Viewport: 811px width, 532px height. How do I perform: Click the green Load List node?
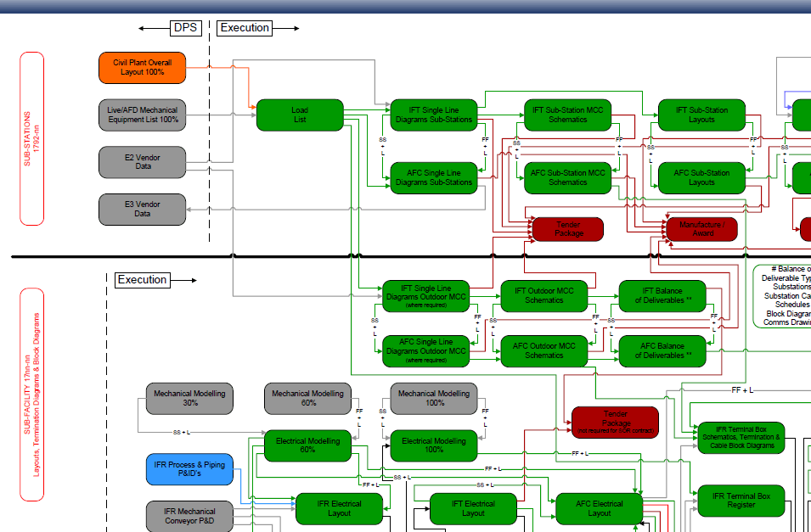pos(299,115)
